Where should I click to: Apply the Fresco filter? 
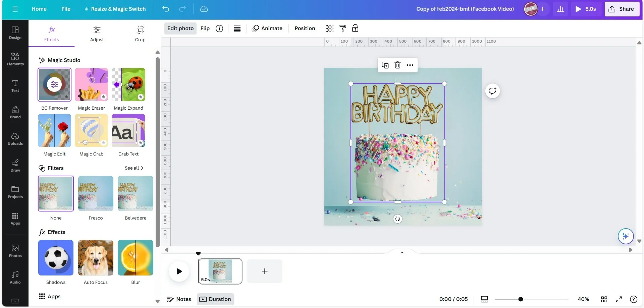click(96, 194)
